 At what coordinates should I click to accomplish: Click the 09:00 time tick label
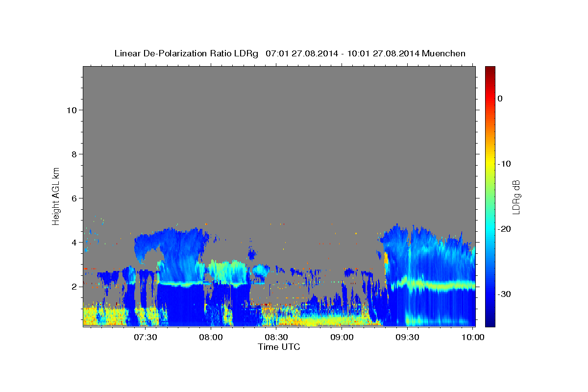coord(342,337)
